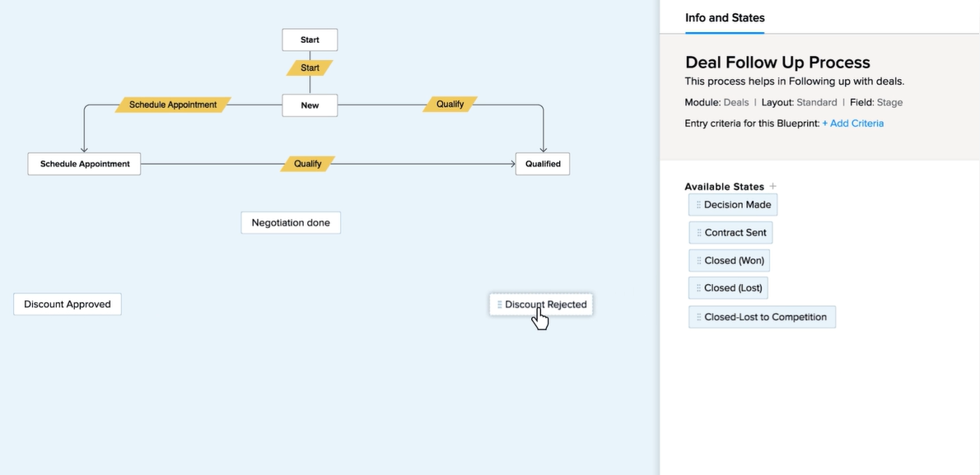The height and width of the screenshot is (475, 980).
Task: Select the Discount Rejected state
Action: click(541, 305)
